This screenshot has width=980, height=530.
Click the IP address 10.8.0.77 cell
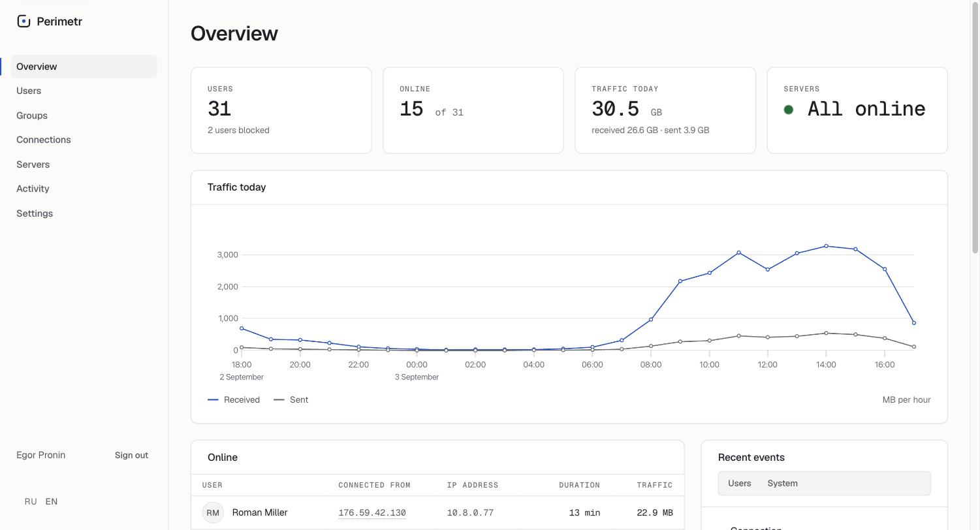coord(470,513)
